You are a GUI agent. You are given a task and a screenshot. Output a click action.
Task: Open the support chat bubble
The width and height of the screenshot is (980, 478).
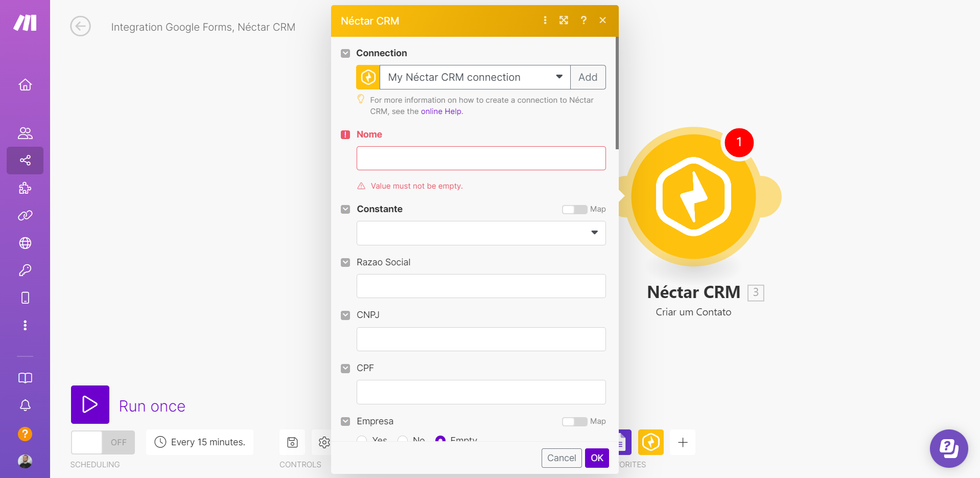[x=949, y=448]
